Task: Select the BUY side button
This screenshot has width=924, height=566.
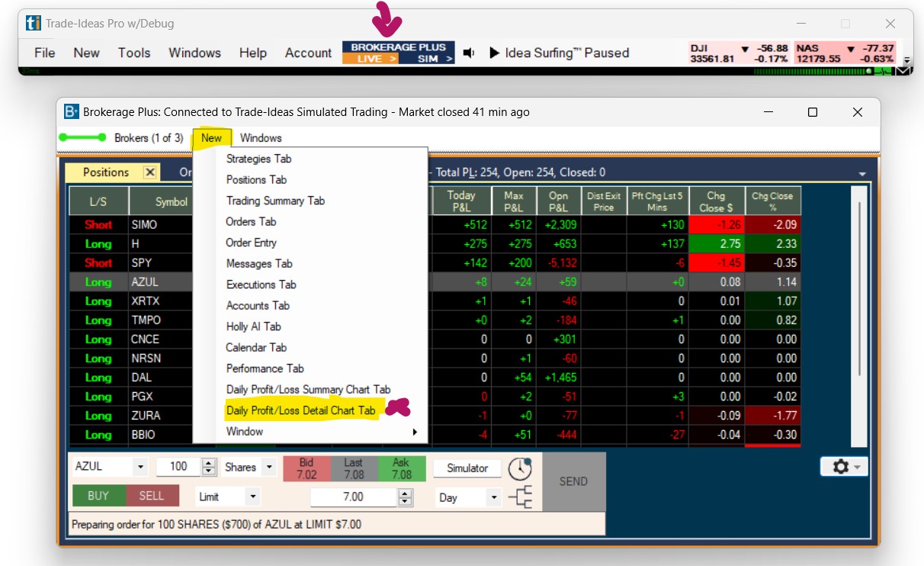Action: tap(98, 496)
